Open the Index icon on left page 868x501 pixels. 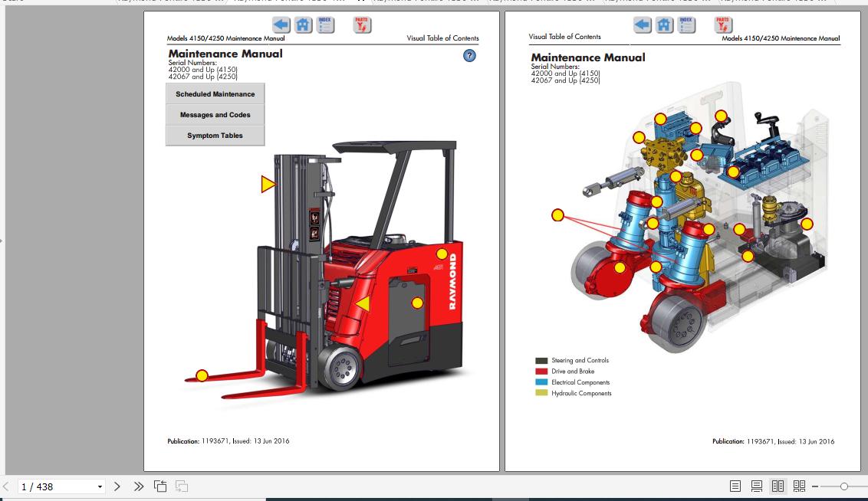[x=325, y=25]
